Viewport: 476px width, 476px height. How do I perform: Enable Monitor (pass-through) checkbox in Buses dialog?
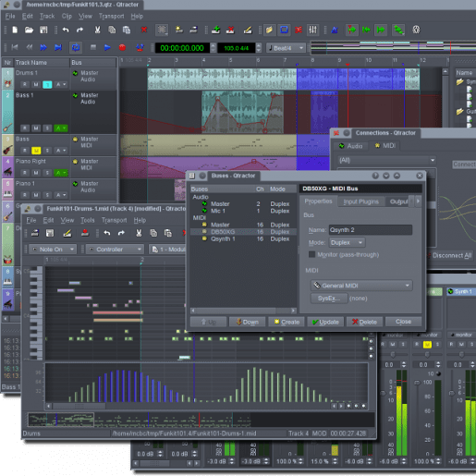pos(311,254)
